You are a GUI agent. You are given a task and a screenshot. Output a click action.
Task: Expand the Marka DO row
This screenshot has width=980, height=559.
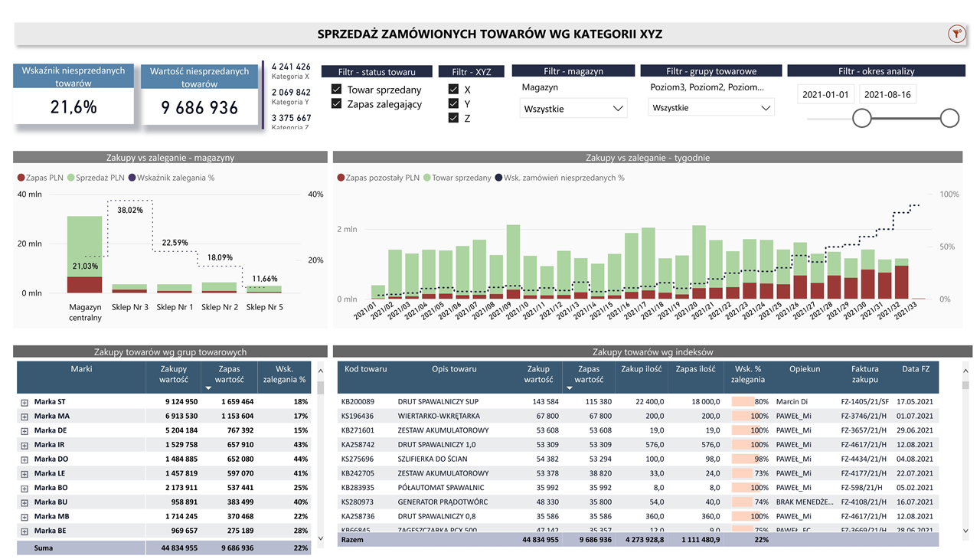pos(24,459)
